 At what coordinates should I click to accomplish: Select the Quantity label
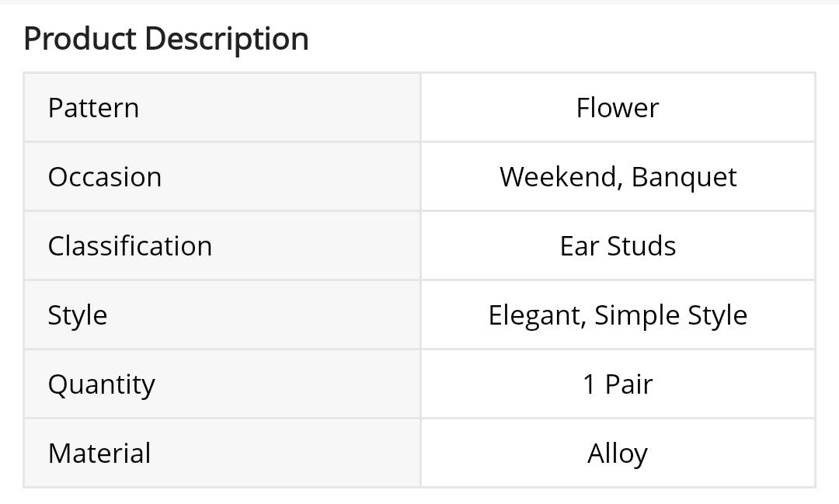(x=102, y=384)
